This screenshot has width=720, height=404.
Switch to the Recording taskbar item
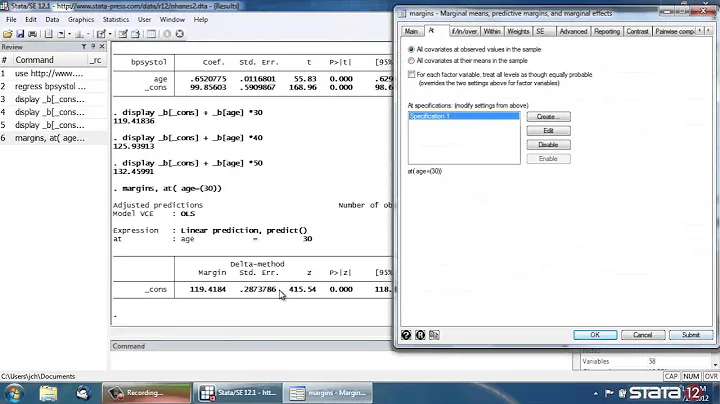[146, 393]
